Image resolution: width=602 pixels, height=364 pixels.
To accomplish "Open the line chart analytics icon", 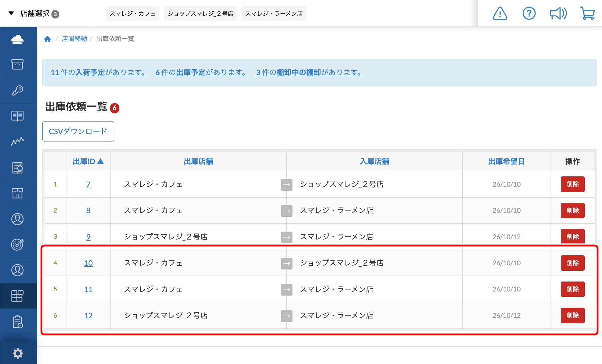I will click(x=18, y=141).
